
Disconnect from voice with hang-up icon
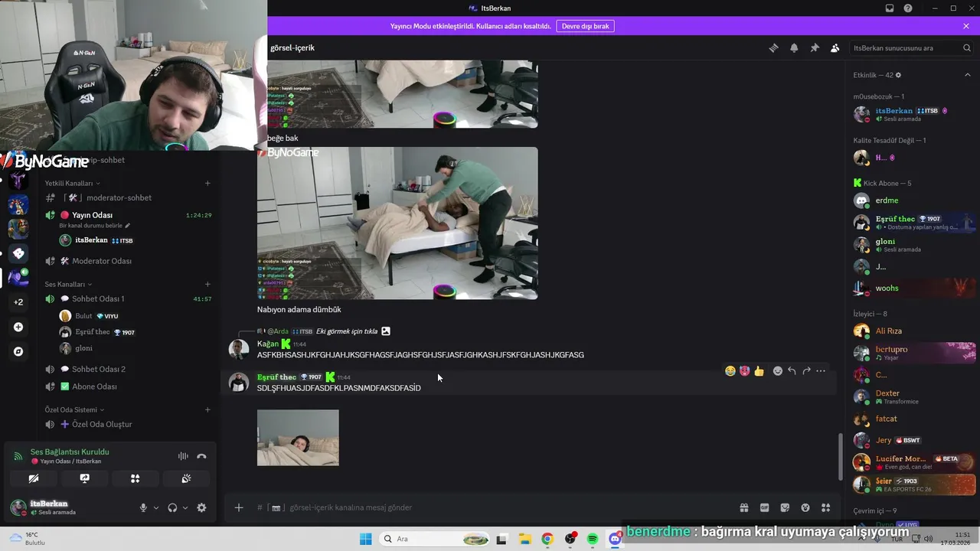tap(201, 456)
